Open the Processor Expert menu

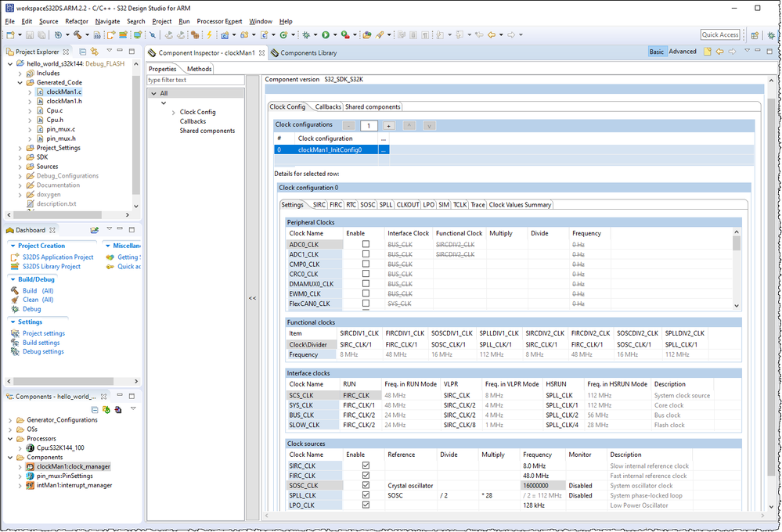(x=219, y=21)
